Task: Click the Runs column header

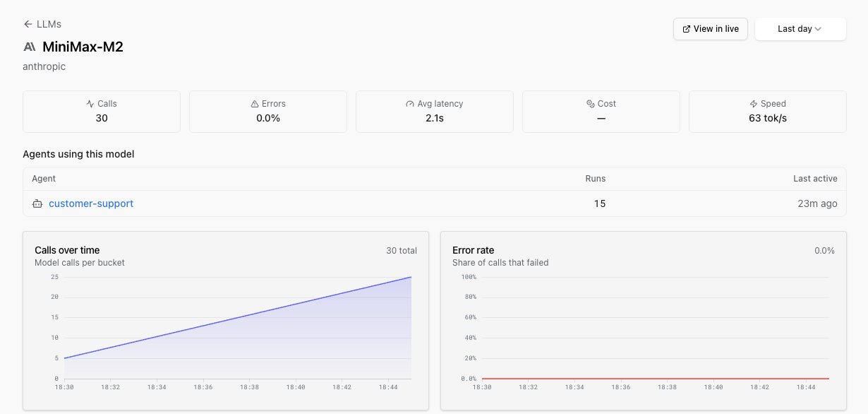Action: coord(596,179)
